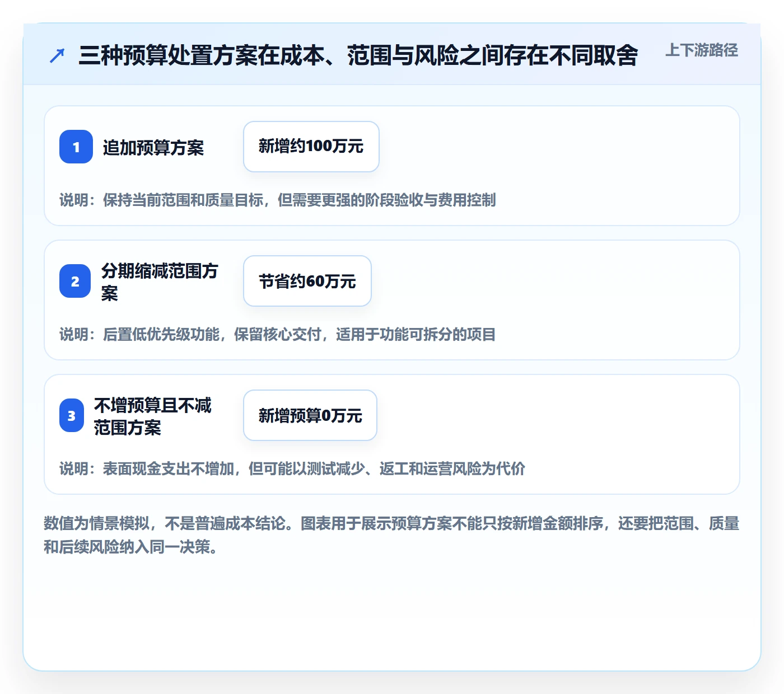Image resolution: width=784 pixels, height=694 pixels.
Task: Select the 新增预算0万元 value chip
Action: click(310, 415)
